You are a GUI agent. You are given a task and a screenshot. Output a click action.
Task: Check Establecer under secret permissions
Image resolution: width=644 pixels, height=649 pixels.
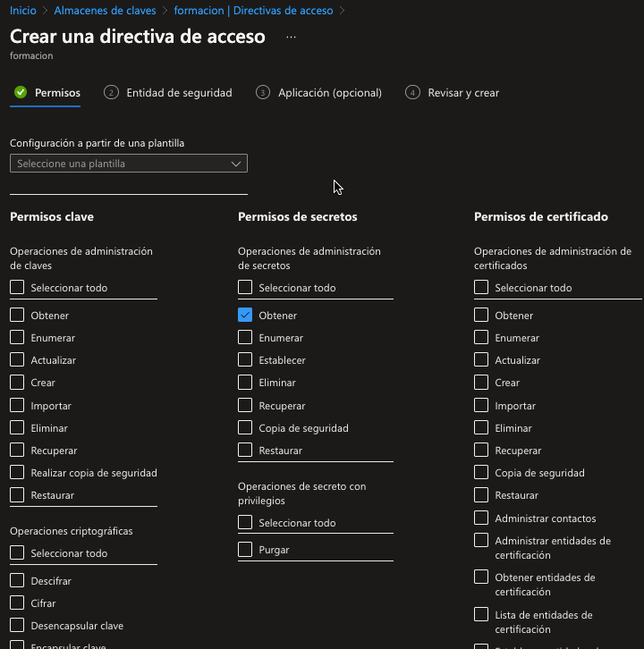(245, 360)
